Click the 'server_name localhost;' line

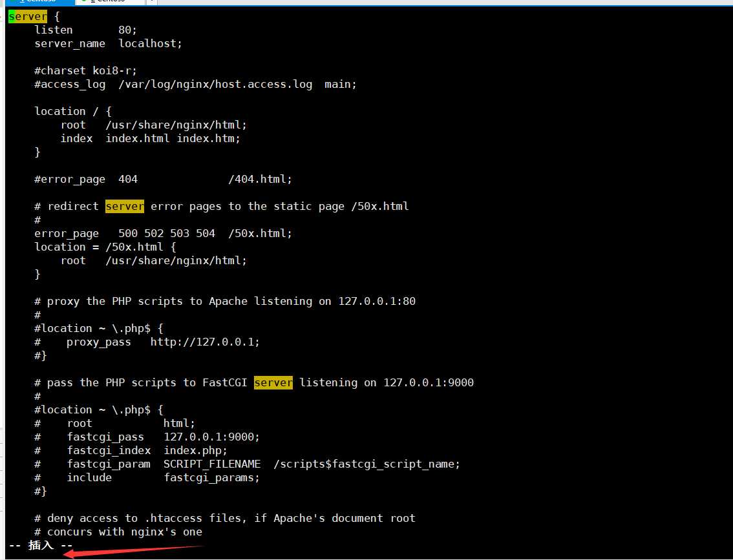pyautogui.click(x=108, y=43)
